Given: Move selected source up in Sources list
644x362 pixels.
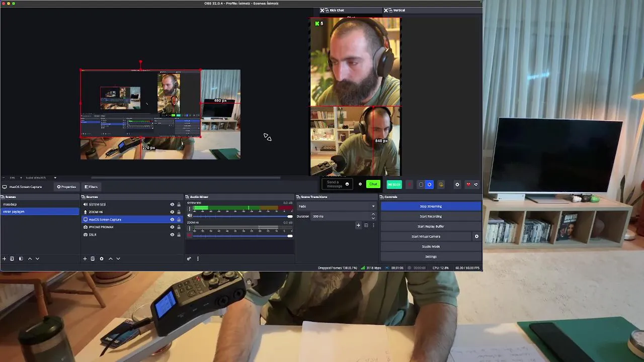Looking at the screenshot, I should [x=111, y=258].
